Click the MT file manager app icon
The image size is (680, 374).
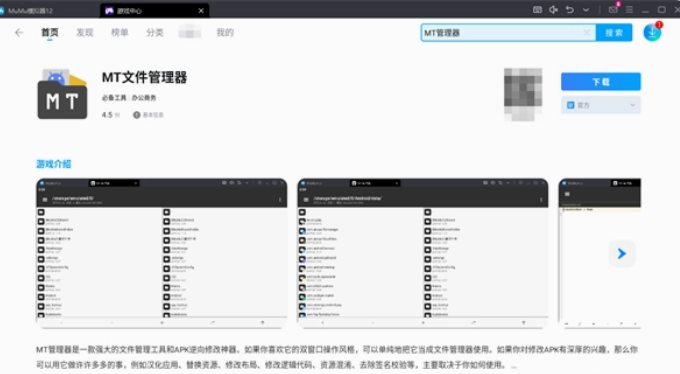click(62, 94)
